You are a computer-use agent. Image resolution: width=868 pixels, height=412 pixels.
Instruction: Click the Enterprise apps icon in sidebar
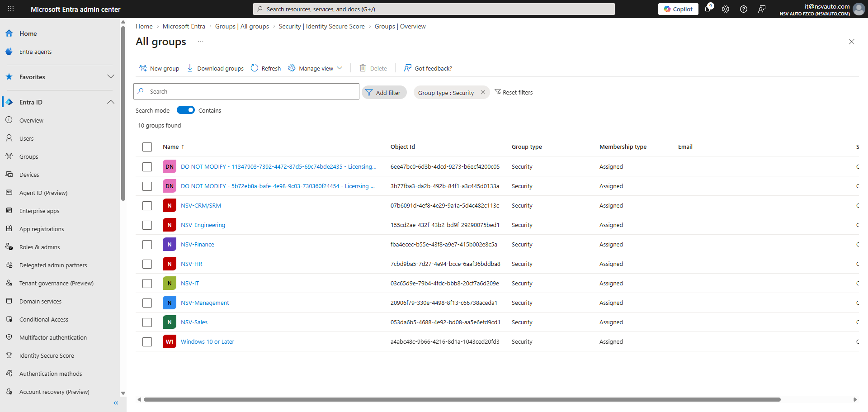point(9,211)
